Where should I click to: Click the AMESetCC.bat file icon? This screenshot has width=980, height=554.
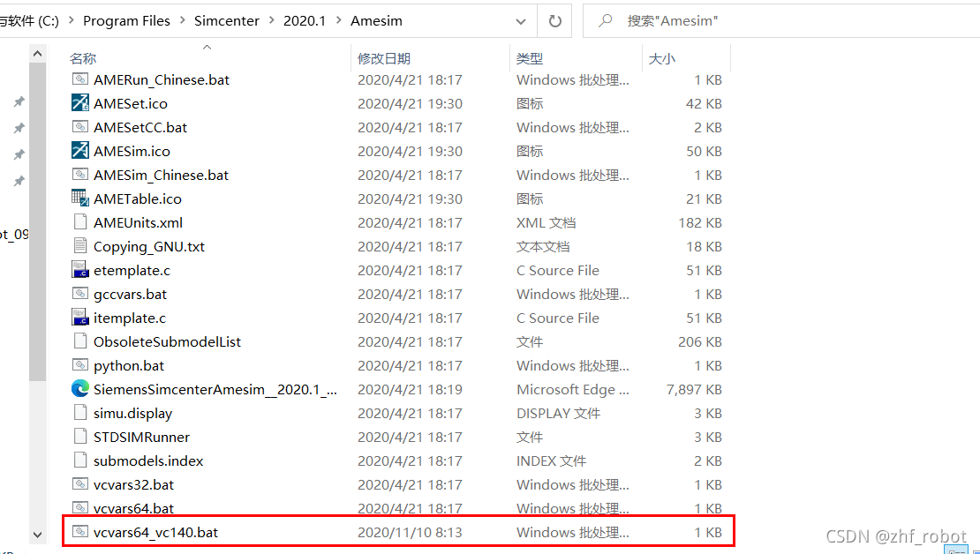[x=80, y=127]
